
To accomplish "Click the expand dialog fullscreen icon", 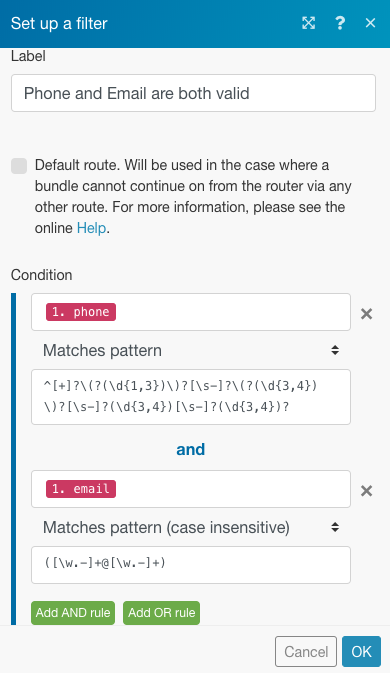I will click(308, 23).
